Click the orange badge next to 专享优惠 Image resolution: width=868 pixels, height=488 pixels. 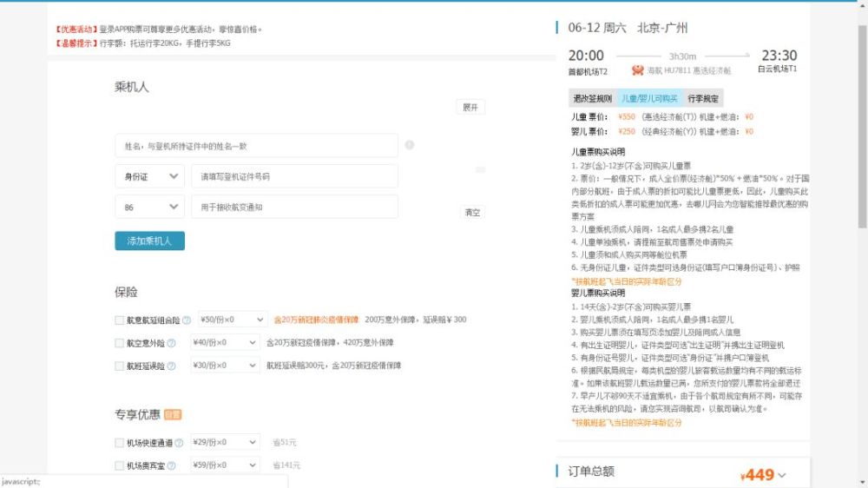tap(173, 414)
